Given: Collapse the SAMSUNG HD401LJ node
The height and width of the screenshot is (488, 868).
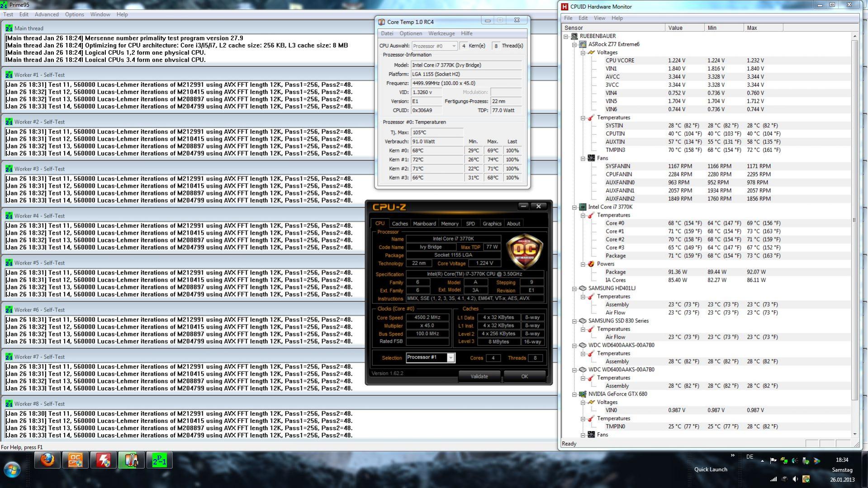Looking at the screenshot, I should coord(574,289).
